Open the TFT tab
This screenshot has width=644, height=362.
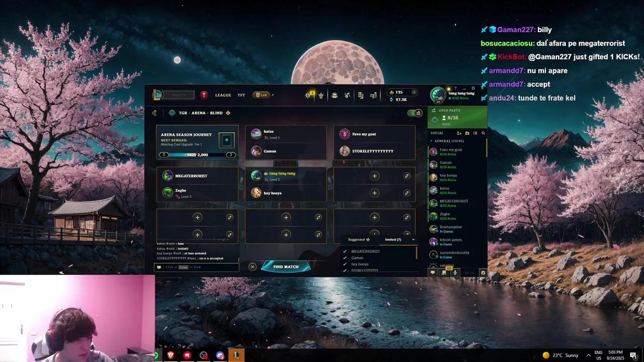242,95
